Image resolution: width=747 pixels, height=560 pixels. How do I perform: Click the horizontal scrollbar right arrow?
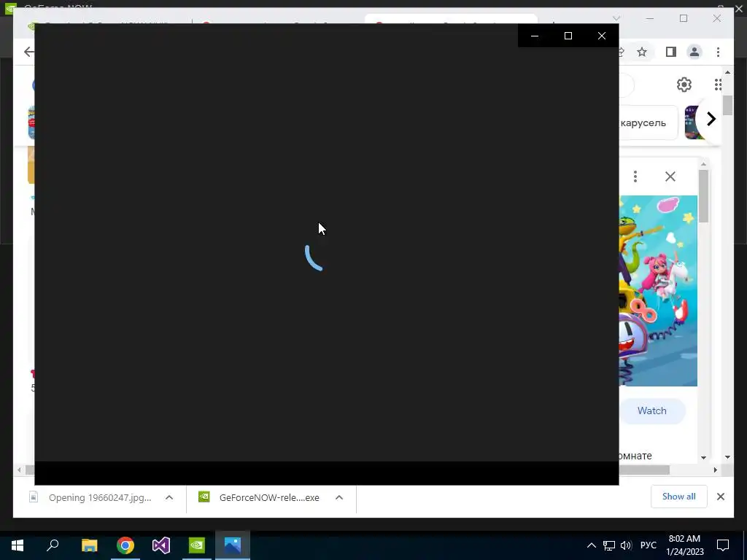click(x=715, y=470)
